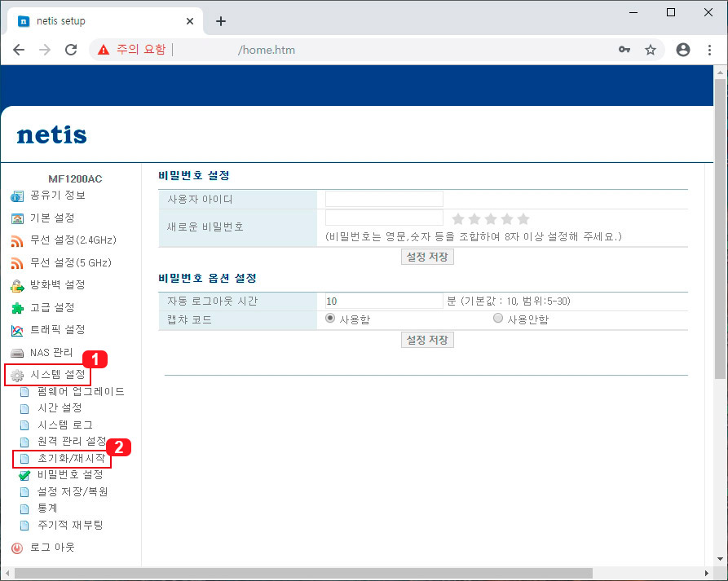Click 로그 아웃 to sign out
This screenshot has height=581, width=728.
click(52, 548)
